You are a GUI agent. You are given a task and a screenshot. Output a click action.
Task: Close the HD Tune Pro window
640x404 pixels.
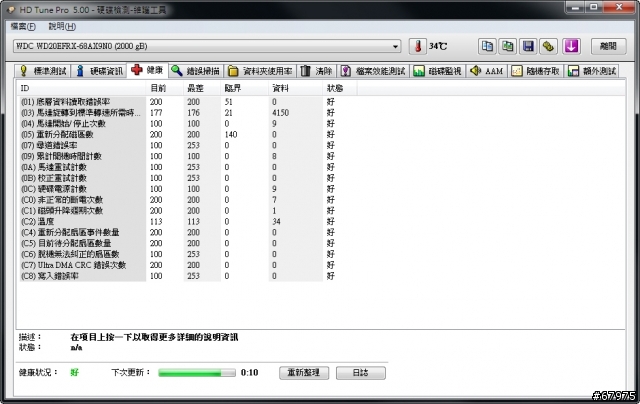tap(619, 7)
